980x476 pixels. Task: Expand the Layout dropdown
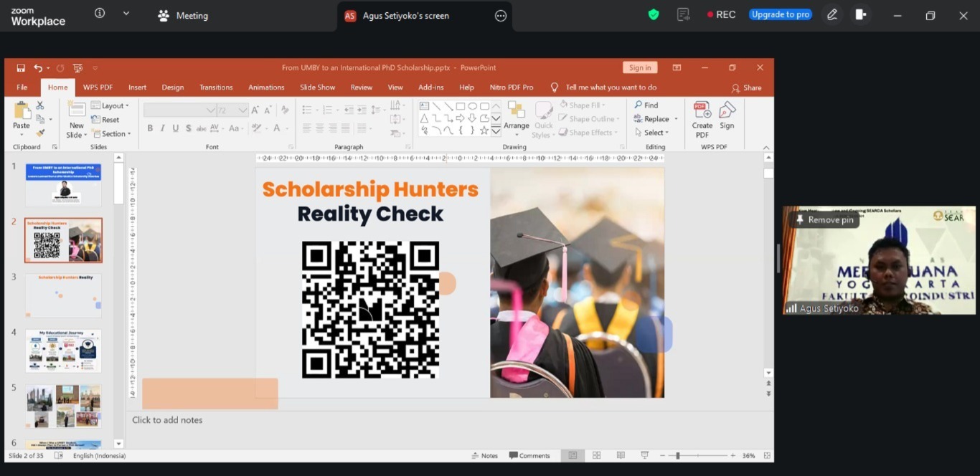click(x=110, y=105)
